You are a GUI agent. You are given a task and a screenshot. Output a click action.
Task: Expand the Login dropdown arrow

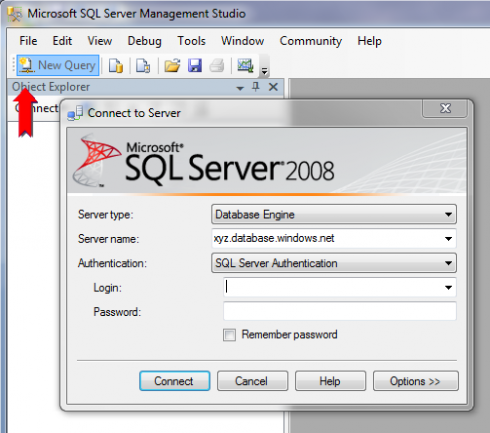click(448, 287)
